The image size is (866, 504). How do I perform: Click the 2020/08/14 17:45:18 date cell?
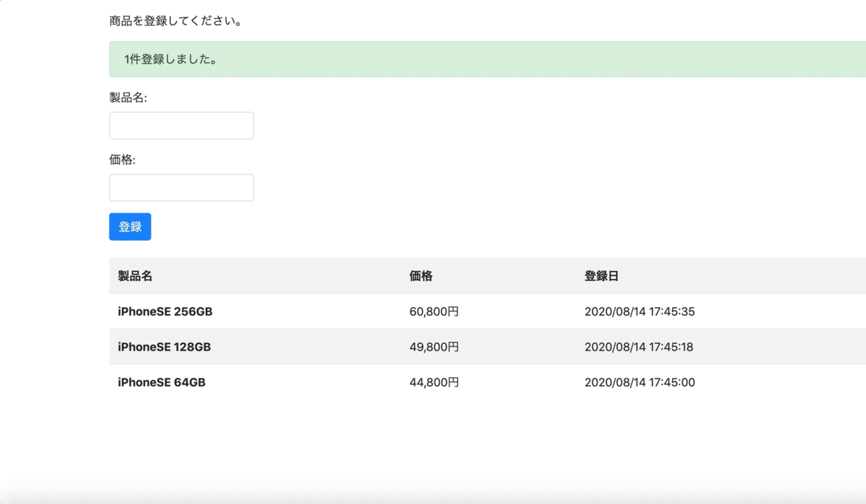[x=639, y=347]
